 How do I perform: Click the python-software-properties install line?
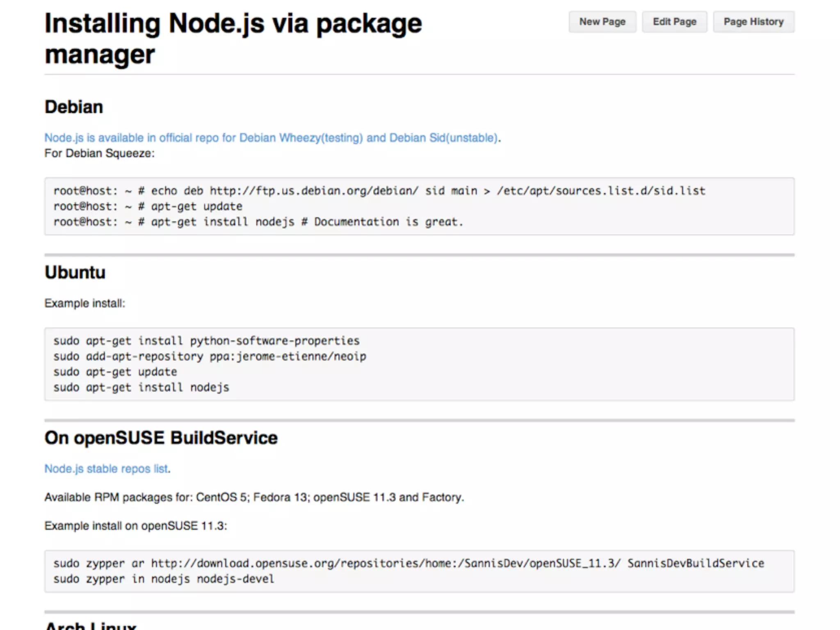pyautogui.click(x=206, y=341)
